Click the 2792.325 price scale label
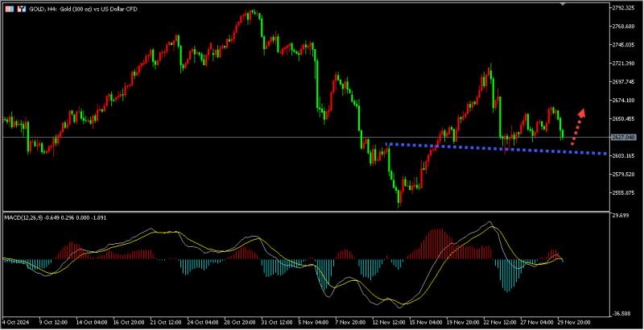 [624, 8]
